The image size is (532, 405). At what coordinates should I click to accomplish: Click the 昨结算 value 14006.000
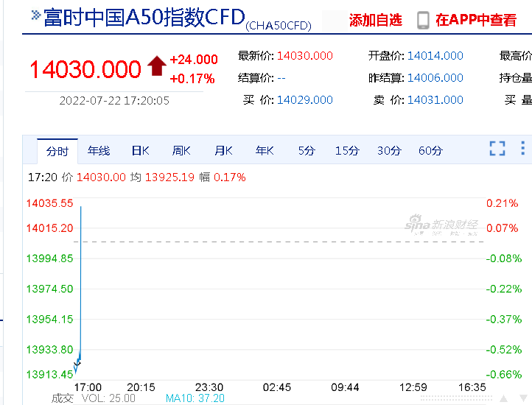(435, 78)
